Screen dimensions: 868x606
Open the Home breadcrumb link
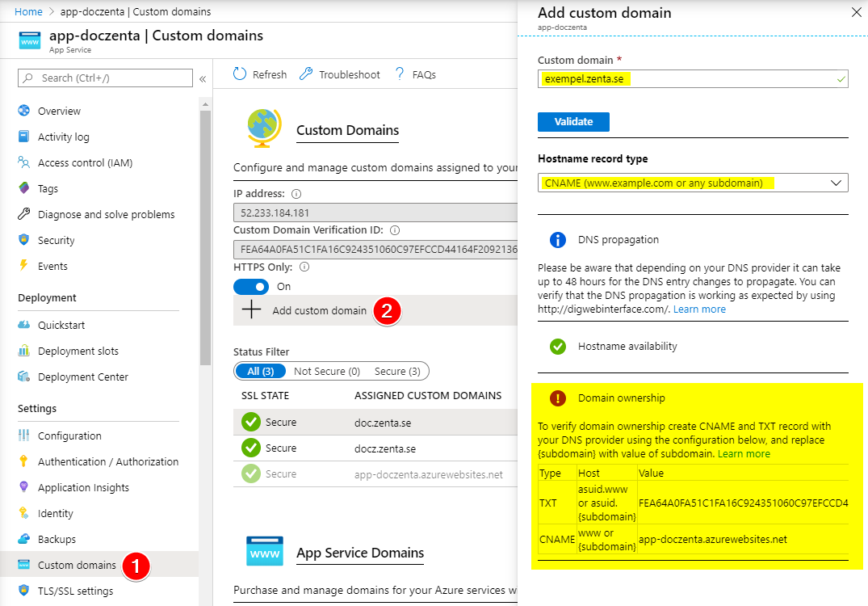click(x=28, y=12)
